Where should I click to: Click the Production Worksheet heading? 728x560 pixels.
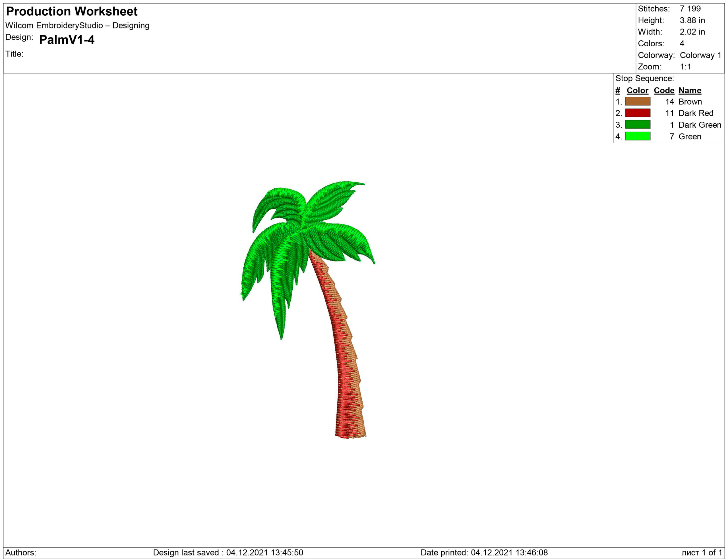coord(72,11)
